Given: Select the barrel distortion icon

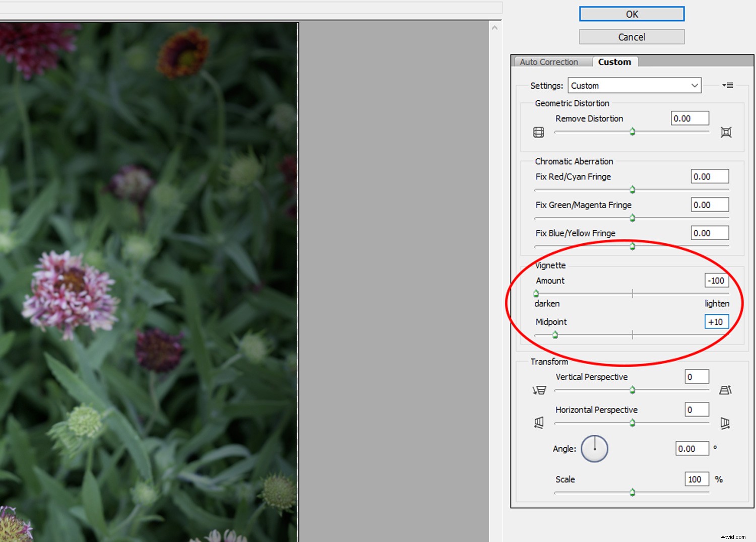Looking at the screenshot, I should pyautogui.click(x=538, y=132).
